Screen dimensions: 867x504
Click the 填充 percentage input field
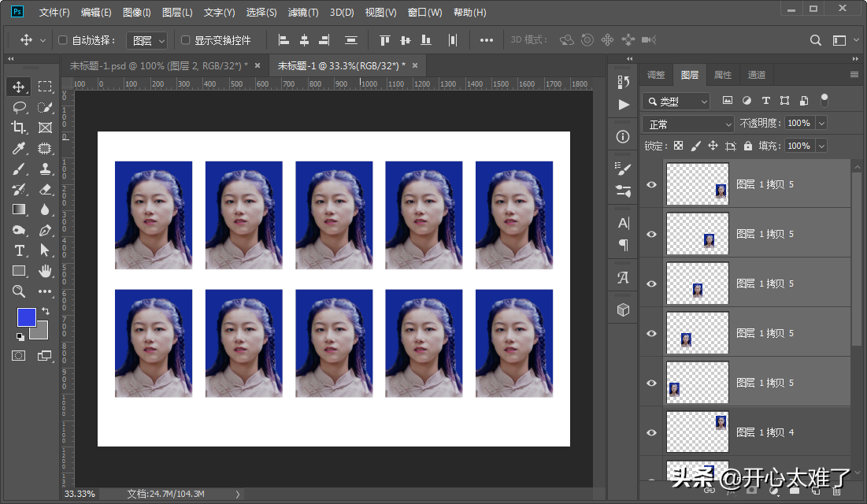point(798,146)
